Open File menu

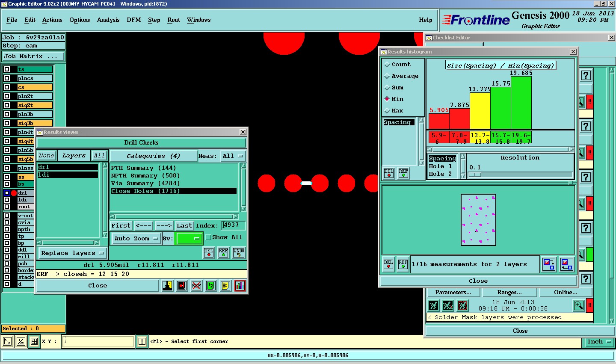pyautogui.click(x=12, y=20)
